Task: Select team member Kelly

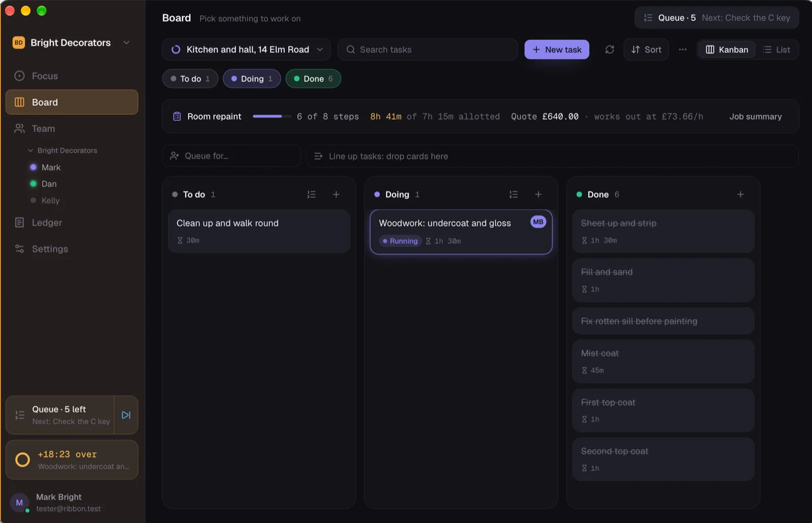Action: (50, 200)
